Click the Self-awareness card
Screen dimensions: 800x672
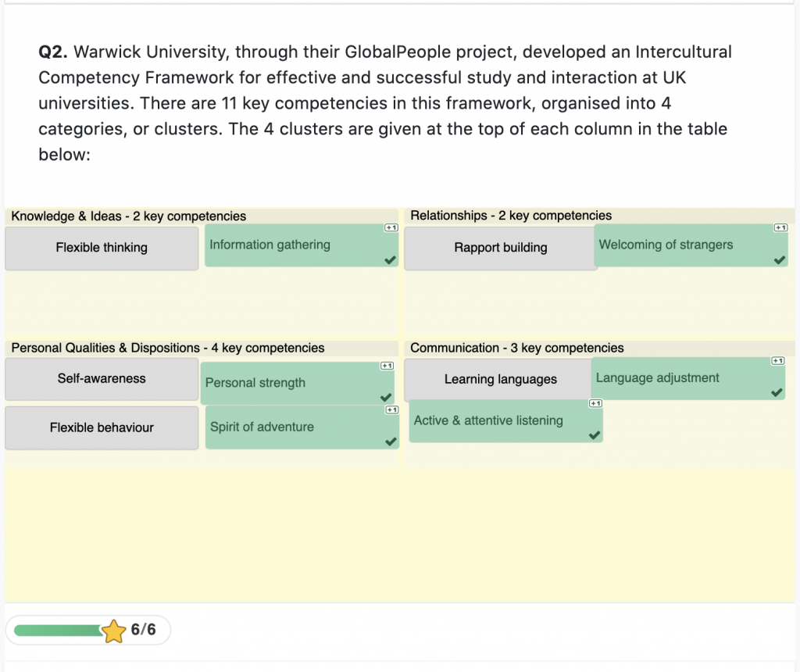(x=102, y=379)
